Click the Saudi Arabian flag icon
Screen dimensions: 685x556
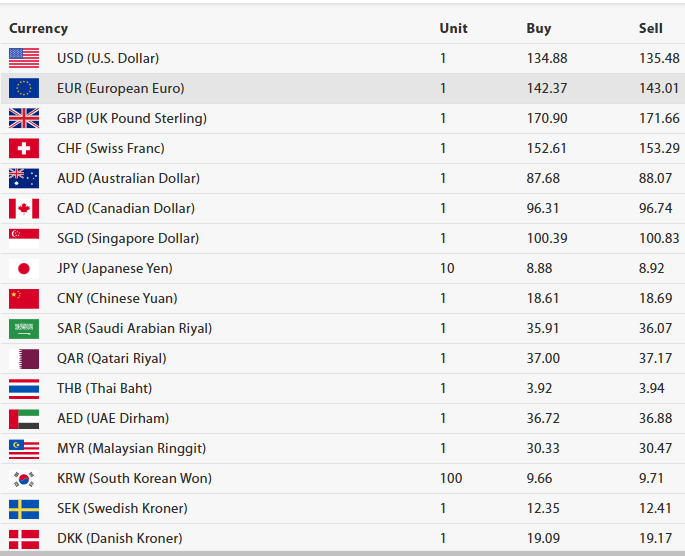23,328
